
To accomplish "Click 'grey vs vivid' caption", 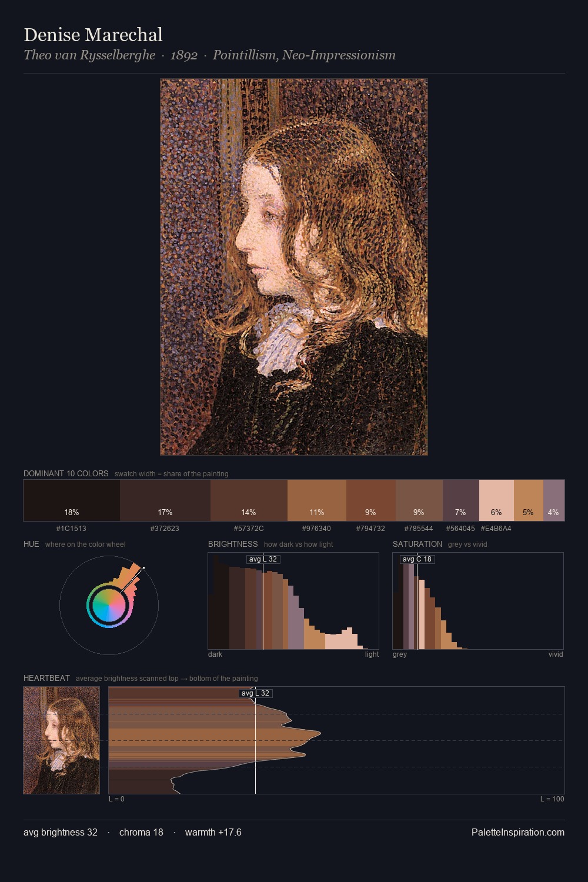I will click(467, 544).
